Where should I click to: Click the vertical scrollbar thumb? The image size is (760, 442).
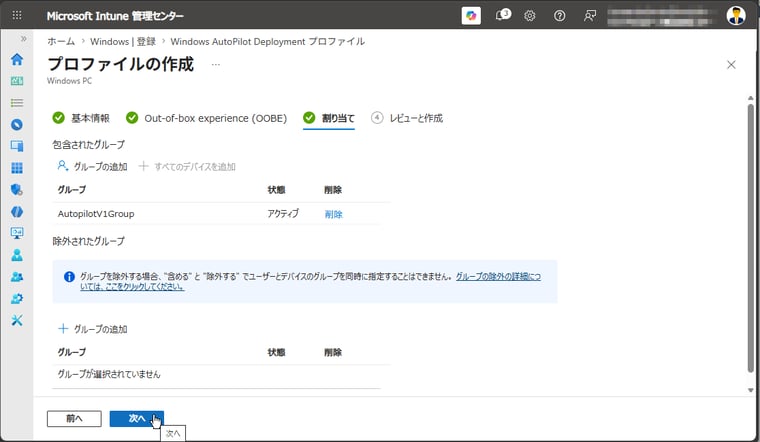(x=750, y=238)
